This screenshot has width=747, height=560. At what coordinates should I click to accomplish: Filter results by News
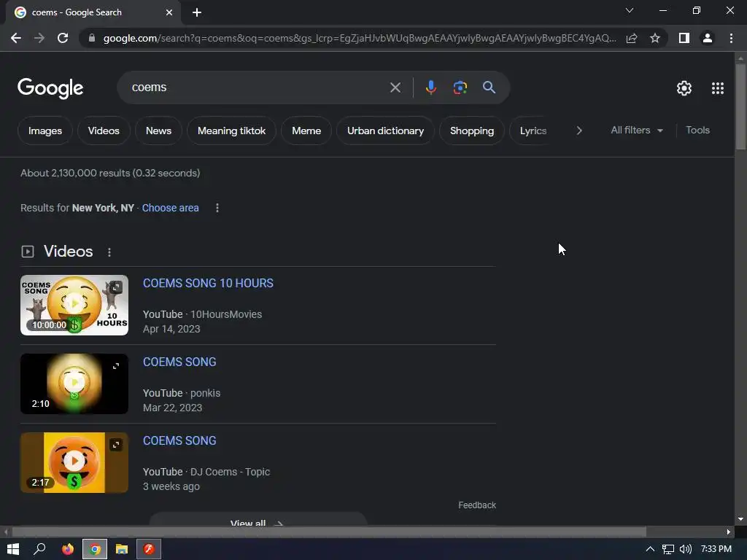(158, 131)
